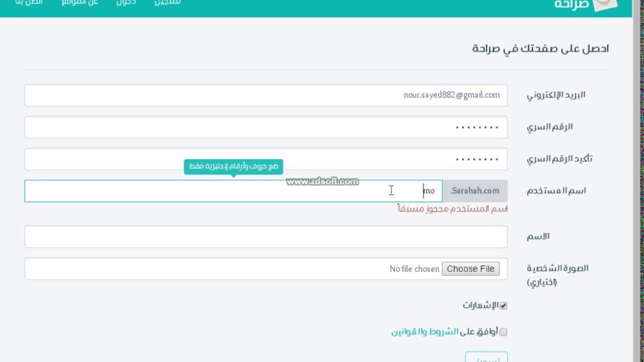Image resolution: width=644 pixels, height=362 pixels.
Task: Uncheck the الإشعارات notifications checkbox
Action: click(x=503, y=306)
